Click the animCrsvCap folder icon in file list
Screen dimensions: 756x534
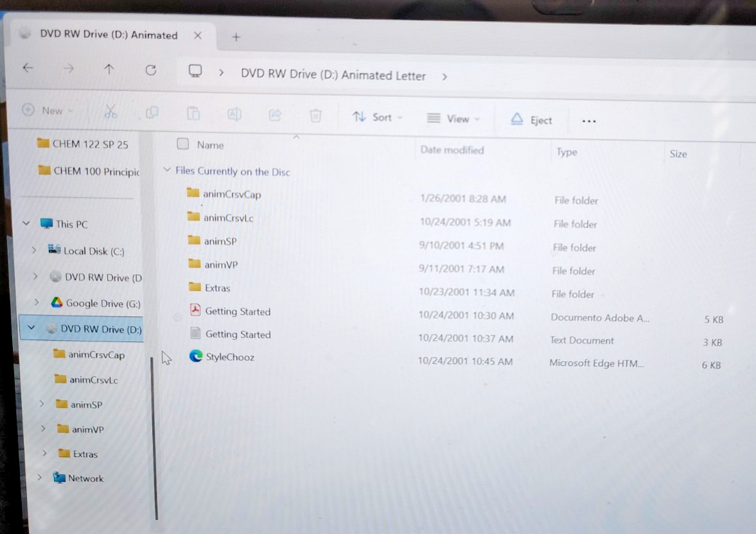coord(193,193)
